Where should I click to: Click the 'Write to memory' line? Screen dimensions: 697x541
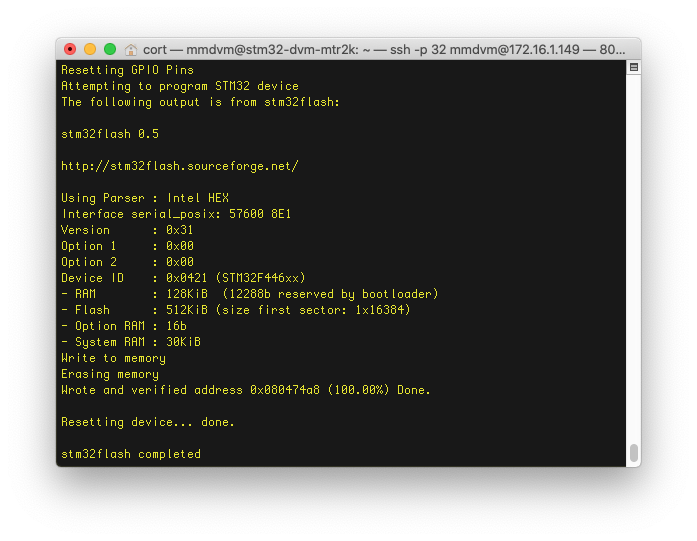click(113, 358)
